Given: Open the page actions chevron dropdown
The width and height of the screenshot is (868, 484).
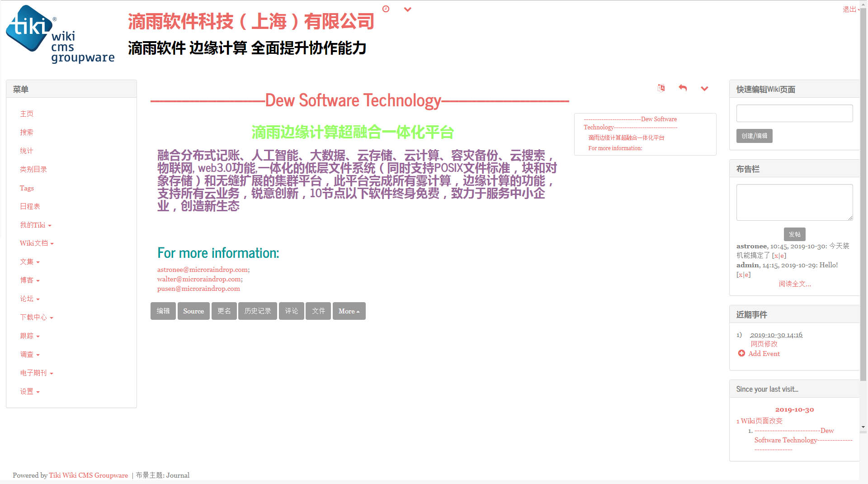Looking at the screenshot, I should click(704, 89).
